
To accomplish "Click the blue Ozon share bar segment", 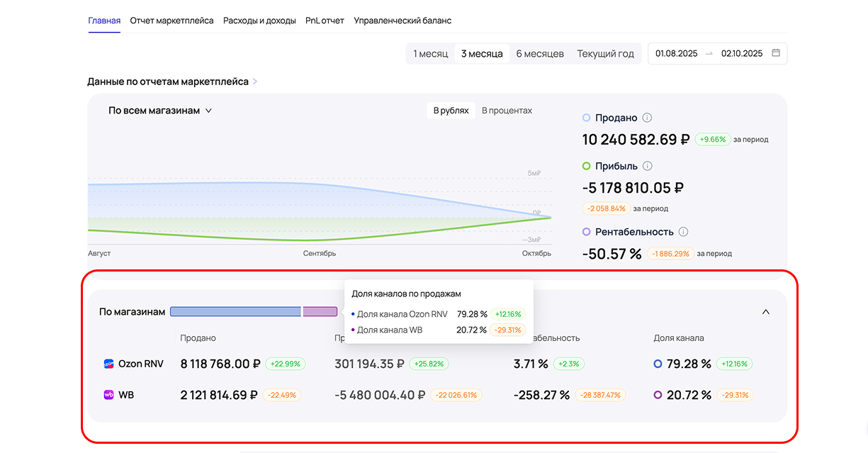I will [x=235, y=312].
